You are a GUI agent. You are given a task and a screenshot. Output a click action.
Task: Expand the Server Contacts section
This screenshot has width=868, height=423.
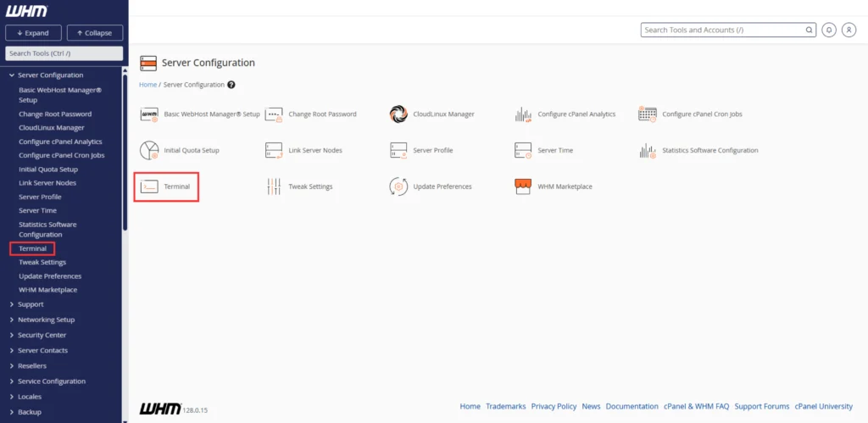[x=12, y=350]
